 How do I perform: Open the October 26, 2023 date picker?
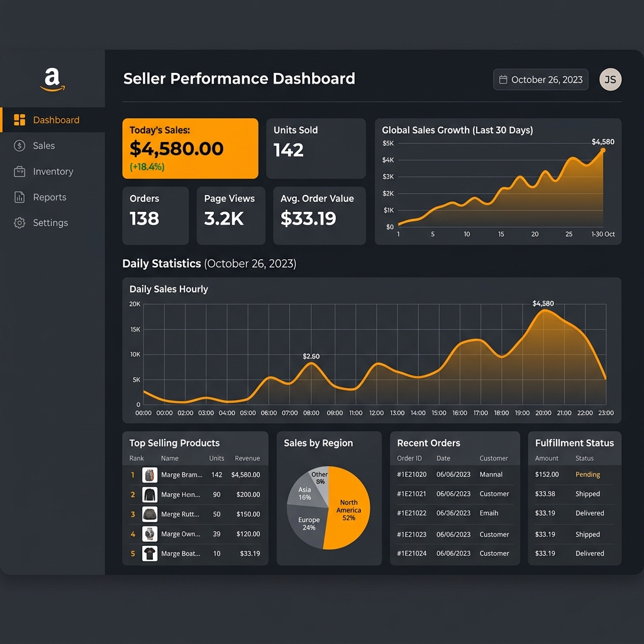tap(540, 80)
